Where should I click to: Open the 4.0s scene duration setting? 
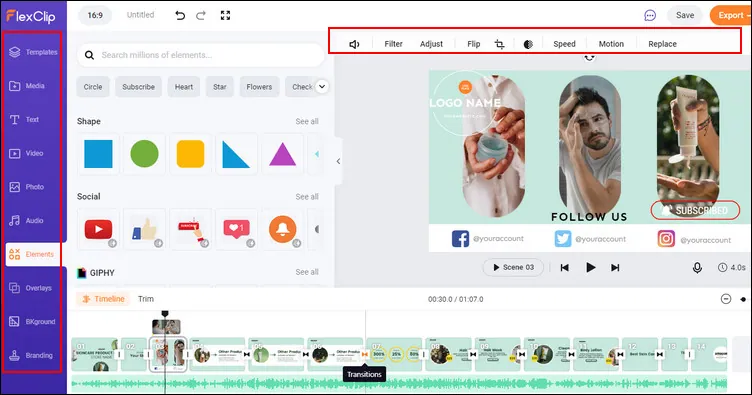(x=732, y=267)
